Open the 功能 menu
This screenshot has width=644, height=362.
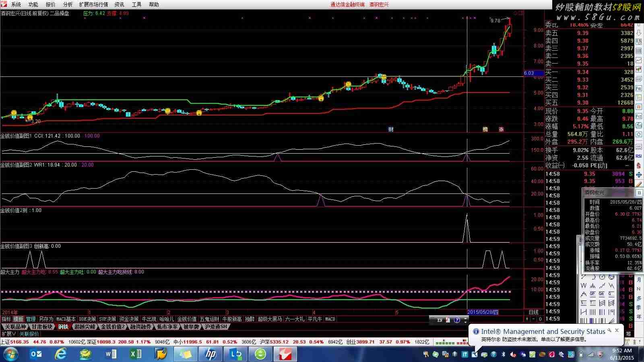click(x=33, y=4)
